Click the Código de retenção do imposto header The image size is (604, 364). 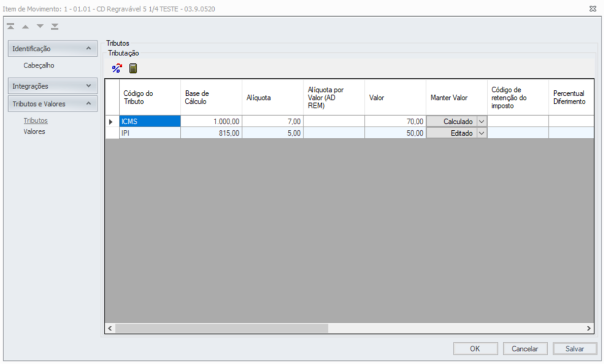pos(518,97)
